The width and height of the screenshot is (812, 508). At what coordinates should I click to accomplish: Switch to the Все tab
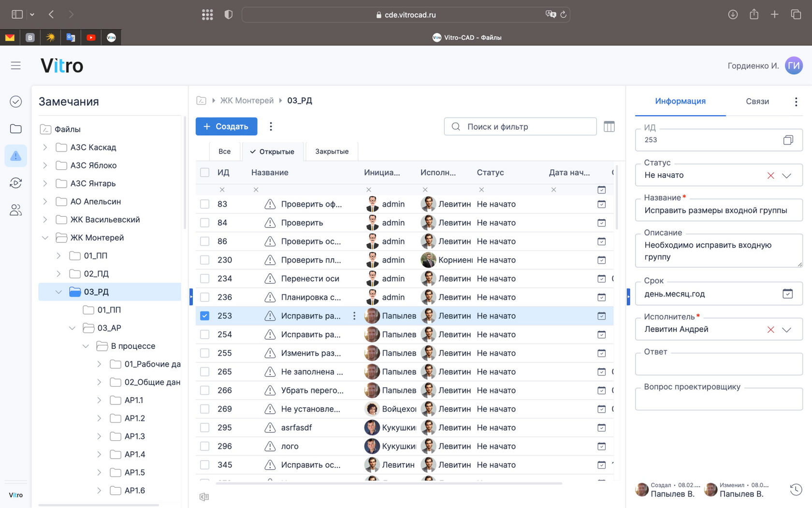point(224,151)
